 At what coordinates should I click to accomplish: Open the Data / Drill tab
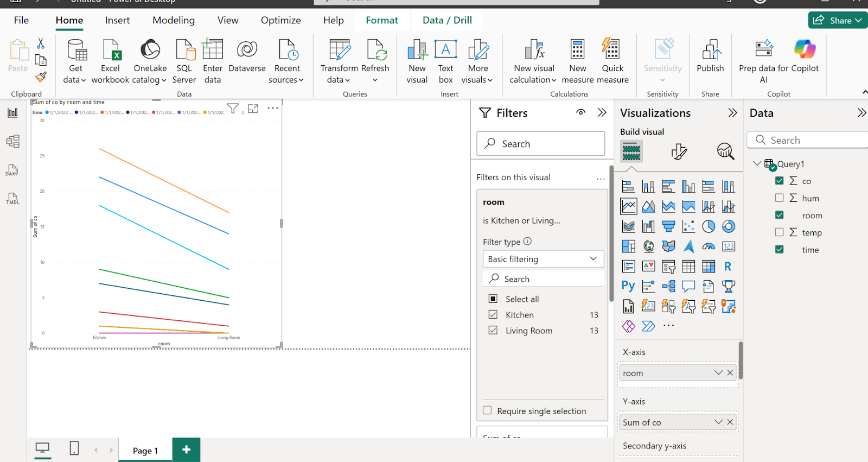(x=447, y=20)
